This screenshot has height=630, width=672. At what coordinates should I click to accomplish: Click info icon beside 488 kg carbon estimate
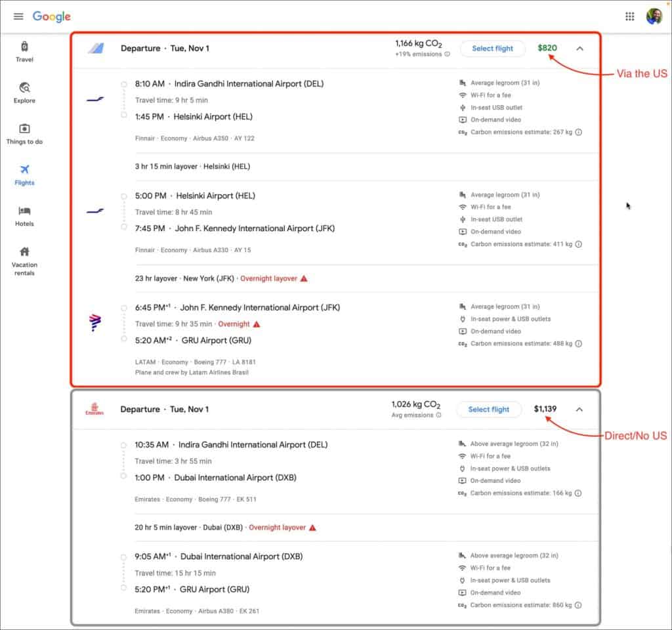click(578, 344)
